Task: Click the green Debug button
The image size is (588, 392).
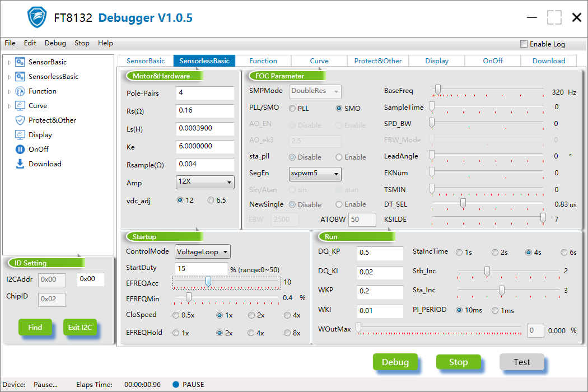Action: [x=395, y=362]
